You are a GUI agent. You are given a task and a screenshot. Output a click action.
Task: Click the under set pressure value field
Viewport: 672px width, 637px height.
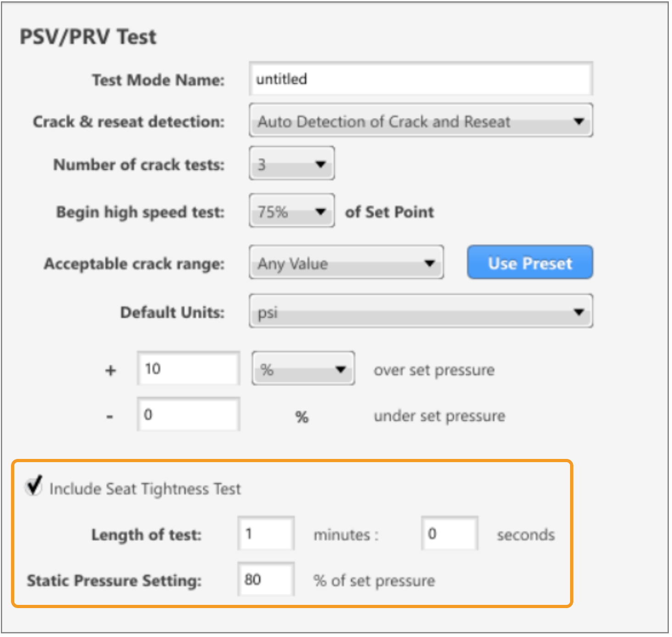coord(189,414)
